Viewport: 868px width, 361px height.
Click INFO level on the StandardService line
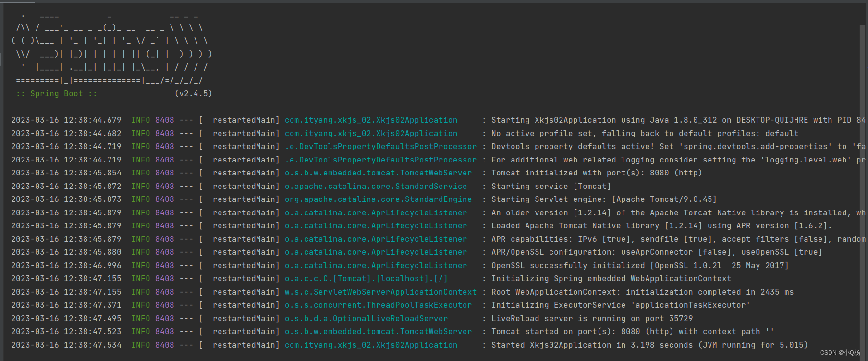click(x=141, y=187)
